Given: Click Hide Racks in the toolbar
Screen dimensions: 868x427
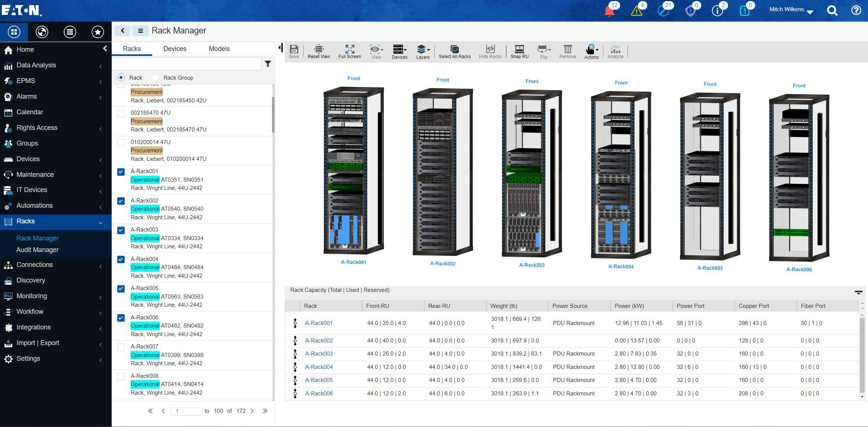Looking at the screenshot, I should coord(490,51).
